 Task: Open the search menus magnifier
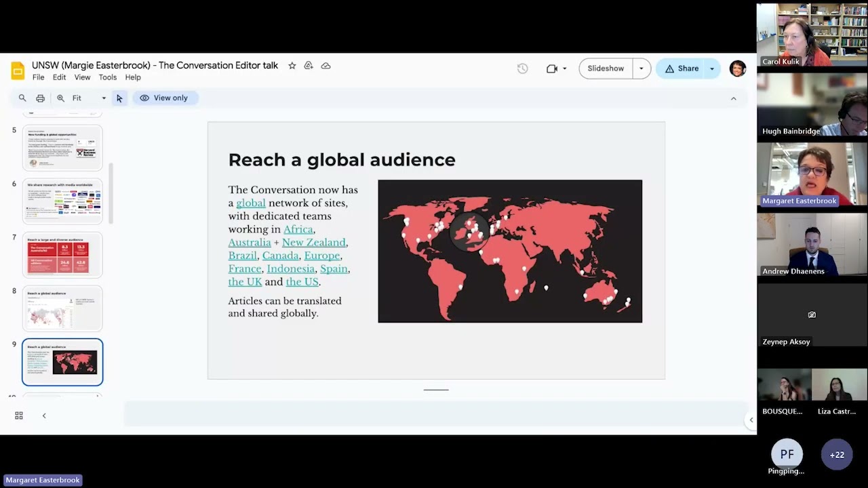tap(22, 98)
